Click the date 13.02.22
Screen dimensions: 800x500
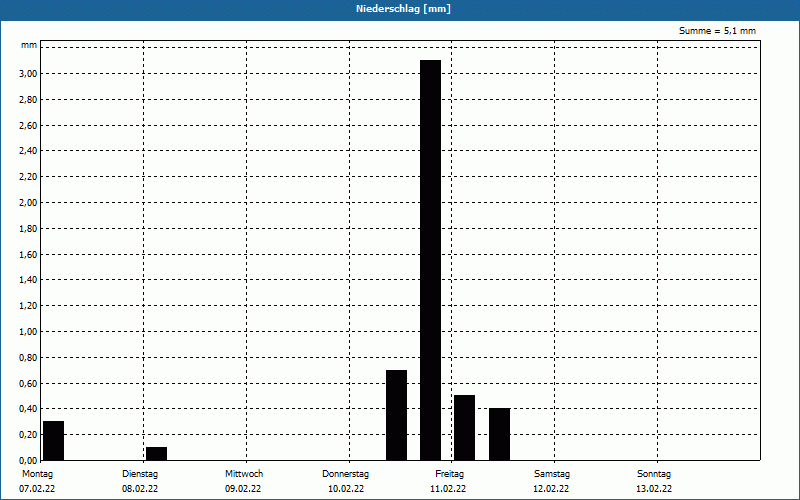tap(654, 489)
